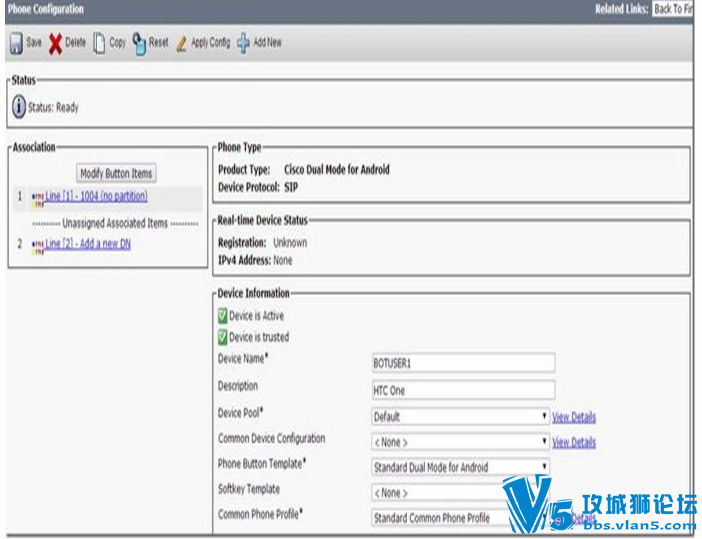Click the Phone Button Template label
702x539 pixels.
pos(262,463)
